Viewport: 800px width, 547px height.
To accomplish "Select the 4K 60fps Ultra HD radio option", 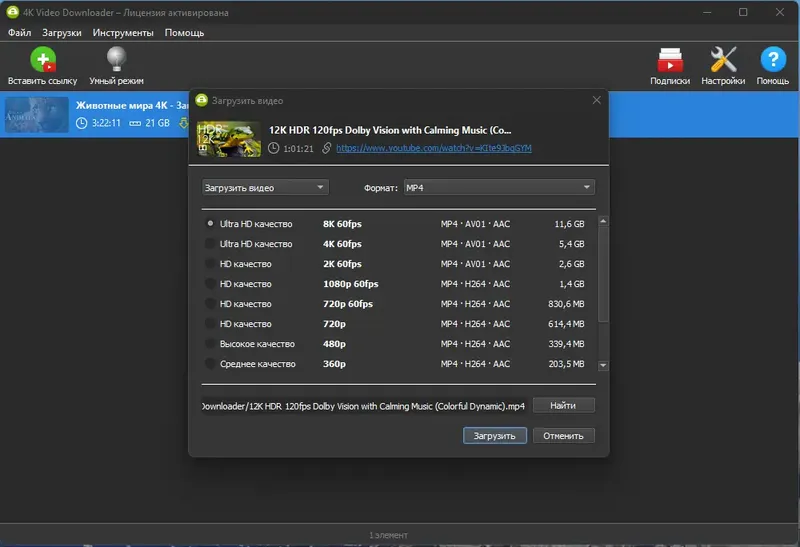I will 210,243.
